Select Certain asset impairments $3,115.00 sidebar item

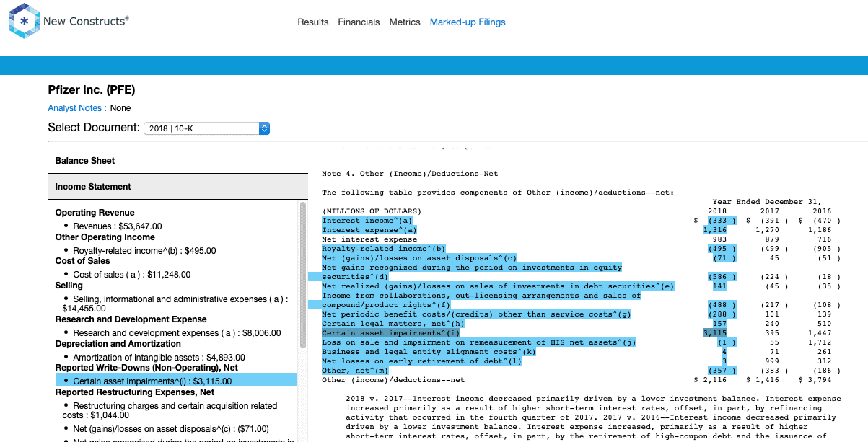tap(176, 380)
